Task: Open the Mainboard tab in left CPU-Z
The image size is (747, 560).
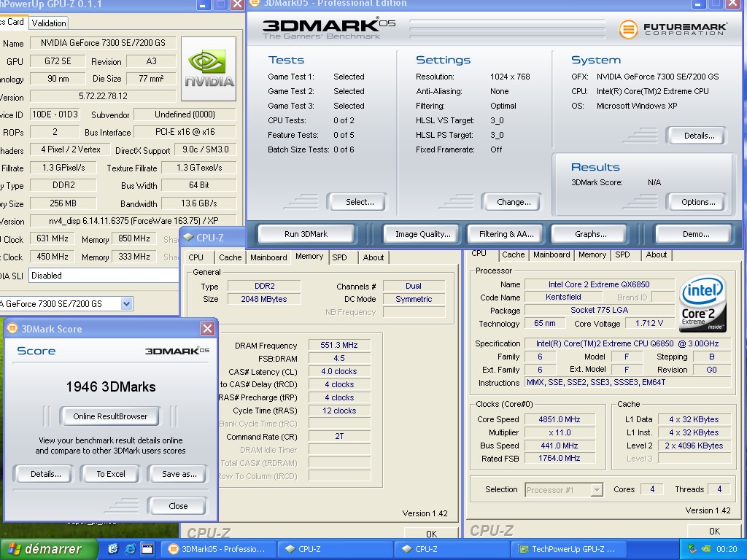Action: (x=268, y=257)
